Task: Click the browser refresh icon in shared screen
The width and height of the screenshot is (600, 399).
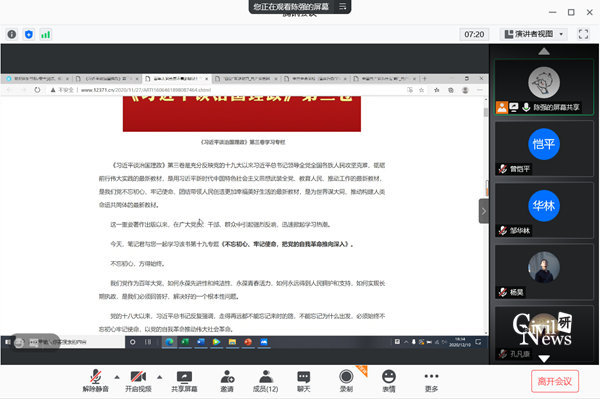Action: (37, 90)
